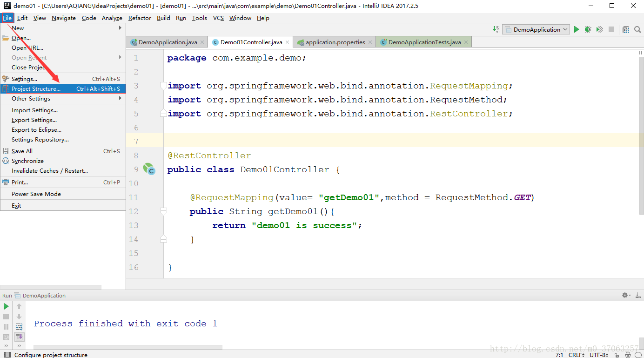Close the DemoApplication.java editor tab

click(x=202, y=42)
